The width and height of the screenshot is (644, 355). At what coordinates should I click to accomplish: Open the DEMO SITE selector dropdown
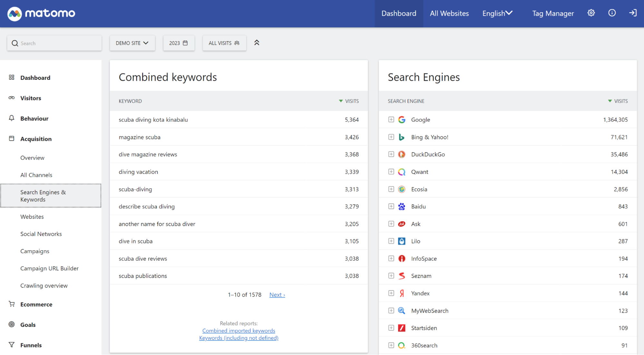(132, 43)
